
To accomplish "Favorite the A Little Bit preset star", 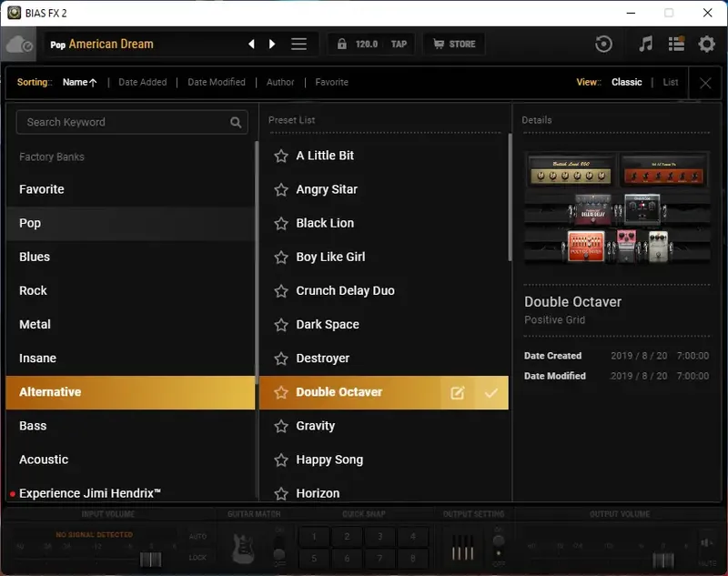I will tap(281, 156).
